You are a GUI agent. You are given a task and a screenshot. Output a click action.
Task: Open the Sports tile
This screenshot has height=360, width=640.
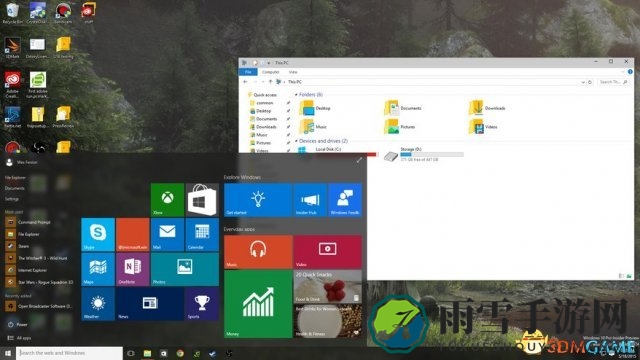click(x=202, y=304)
